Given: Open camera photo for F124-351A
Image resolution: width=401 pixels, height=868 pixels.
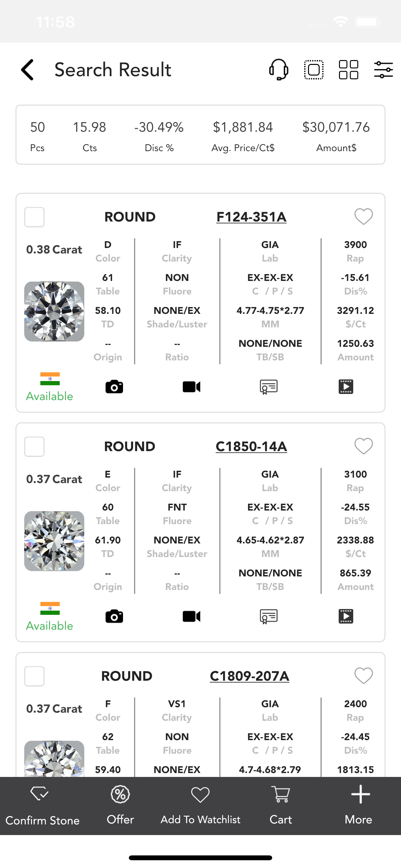Looking at the screenshot, I should [x=114, y=387].
